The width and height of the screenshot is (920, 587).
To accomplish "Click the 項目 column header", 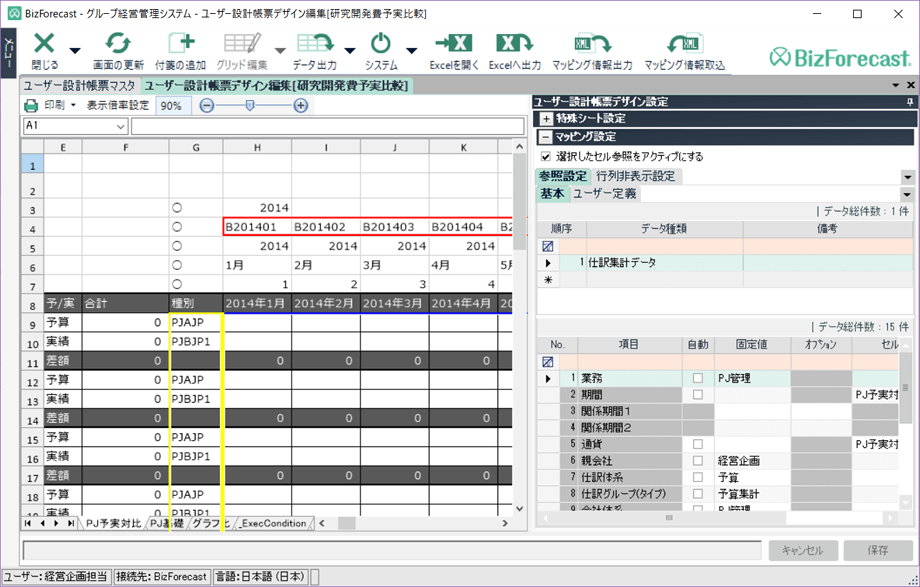I will click(629, 345).
